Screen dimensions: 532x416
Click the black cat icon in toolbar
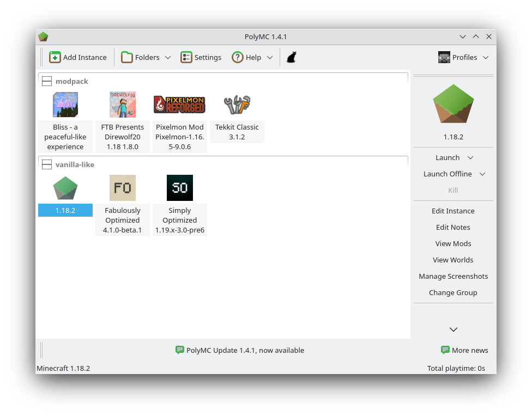tap(292, 57)
